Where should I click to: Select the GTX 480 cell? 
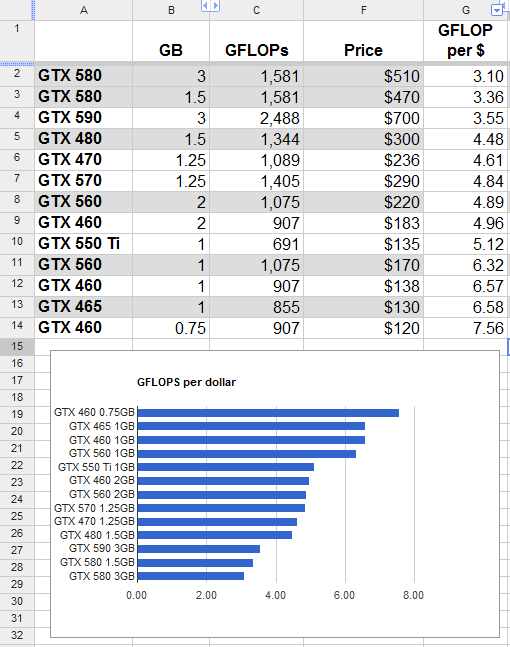83,139
